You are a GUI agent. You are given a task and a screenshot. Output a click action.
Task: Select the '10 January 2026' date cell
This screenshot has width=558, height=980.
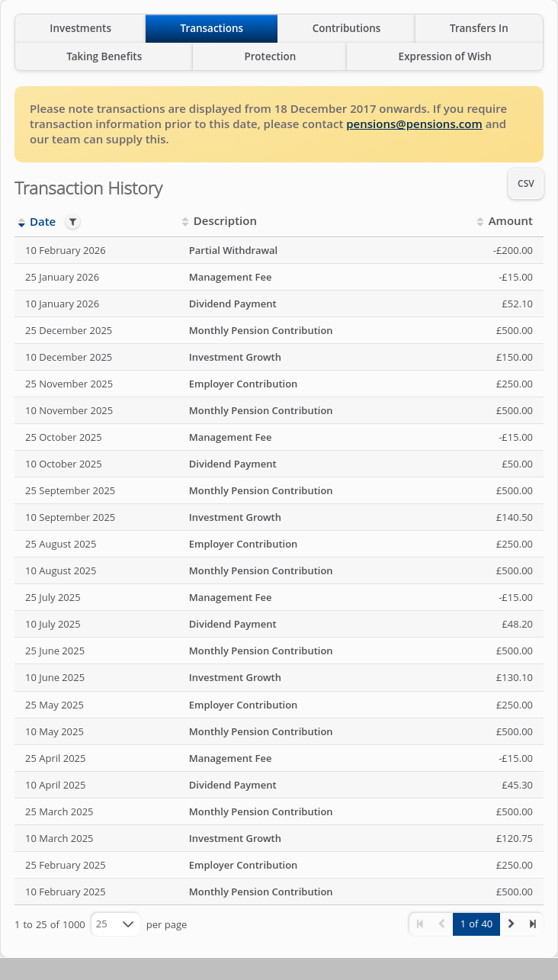click(x=62, y=304)
